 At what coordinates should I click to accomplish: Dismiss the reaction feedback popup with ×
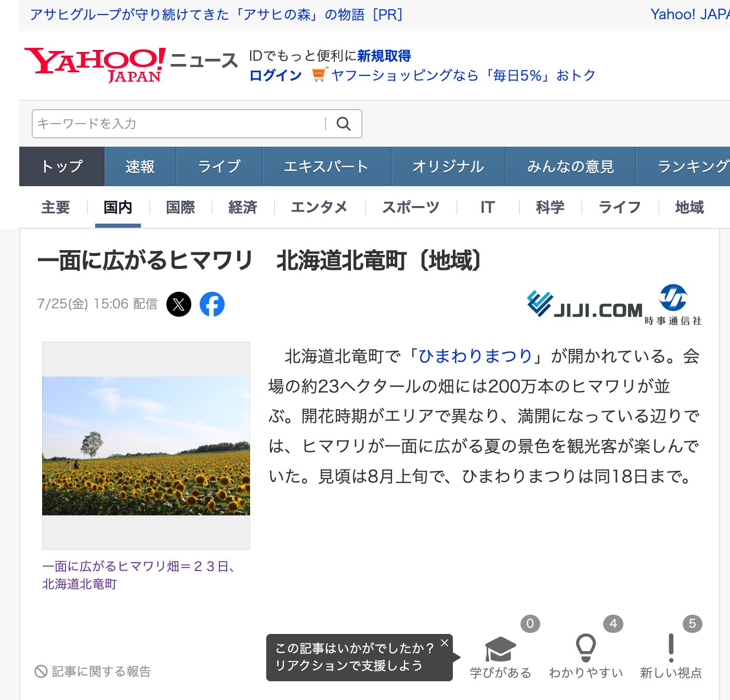pos(445,643)
